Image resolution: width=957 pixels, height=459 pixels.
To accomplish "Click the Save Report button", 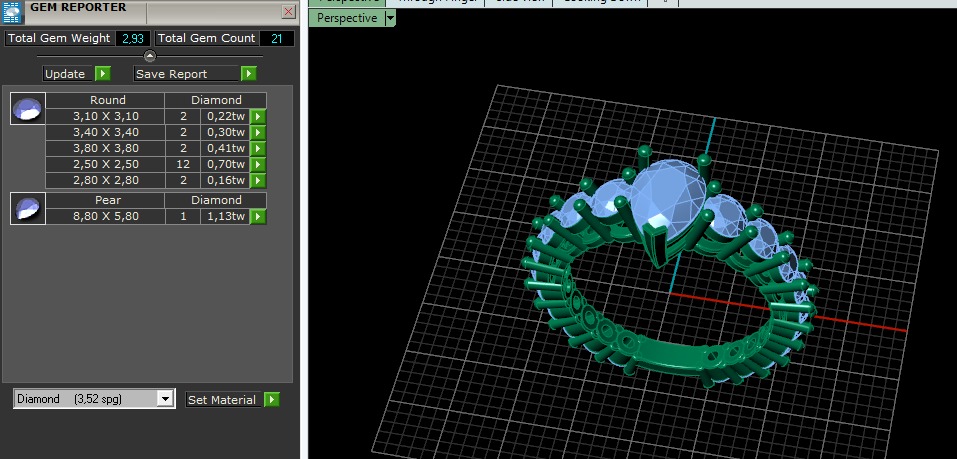I will pos(186,74).
